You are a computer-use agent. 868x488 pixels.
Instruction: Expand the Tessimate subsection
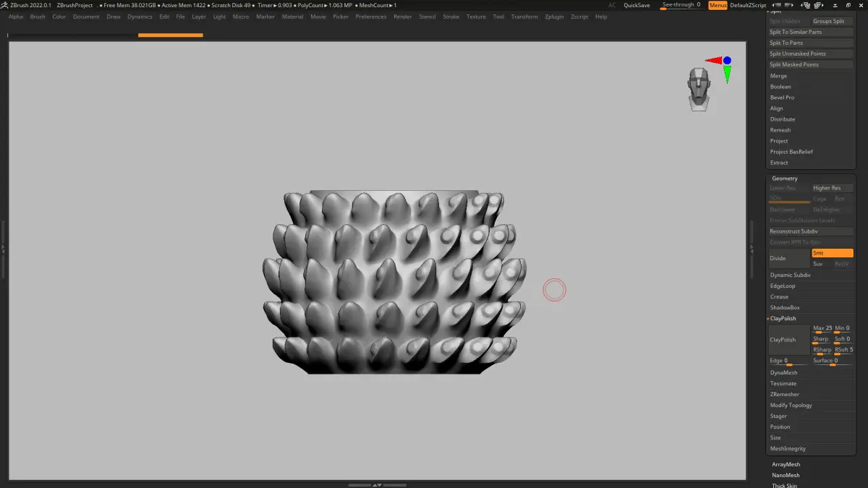[x=783, y=383]
